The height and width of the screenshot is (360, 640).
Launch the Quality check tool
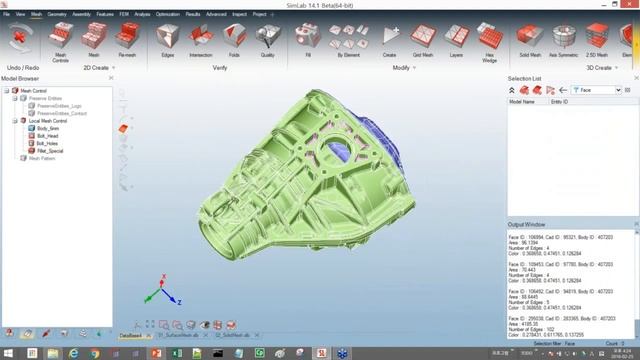[267, 40]
